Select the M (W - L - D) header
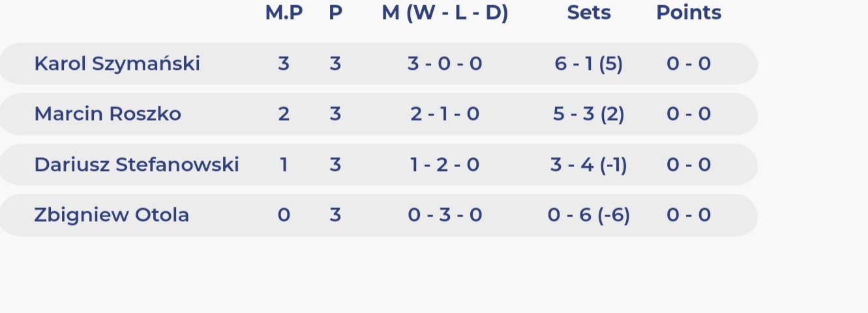 pyautogui.click(x=445, y=12)
